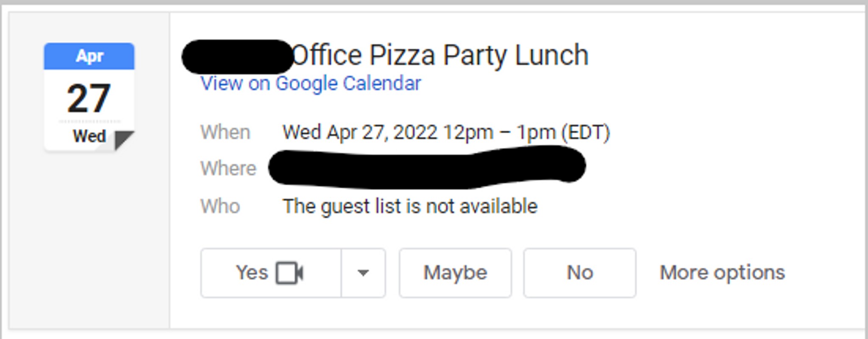Click the Wed label on calendar icon

click(x=89, y=136)
